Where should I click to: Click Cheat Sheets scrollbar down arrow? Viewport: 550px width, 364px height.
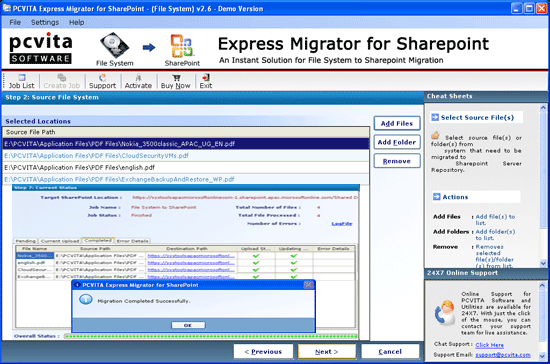click(543, 263)
